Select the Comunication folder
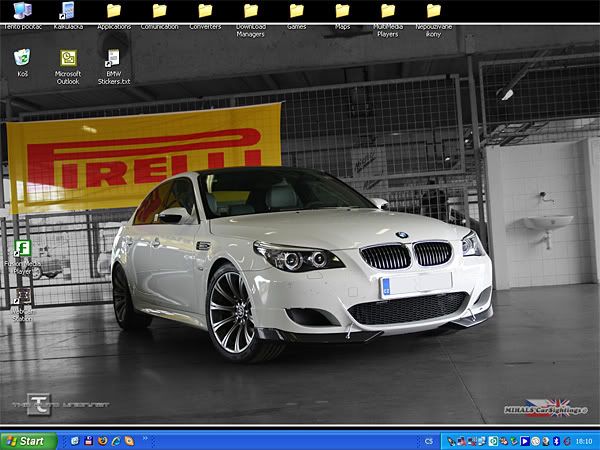 (160, 15)
